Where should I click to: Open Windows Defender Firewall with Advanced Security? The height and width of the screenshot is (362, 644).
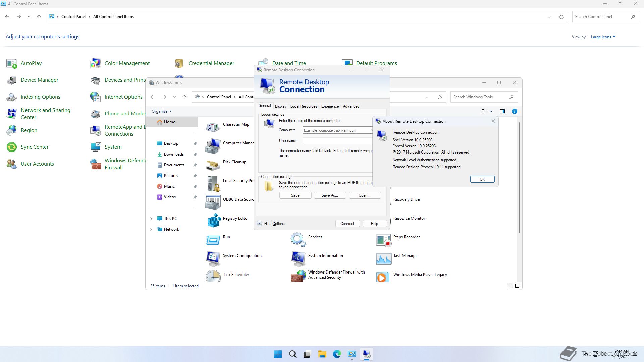click(336, 275)
